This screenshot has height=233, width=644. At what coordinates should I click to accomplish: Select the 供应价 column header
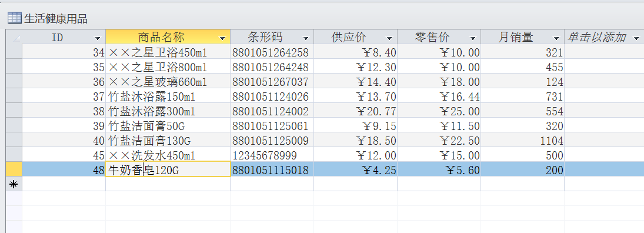pos(355,37)
